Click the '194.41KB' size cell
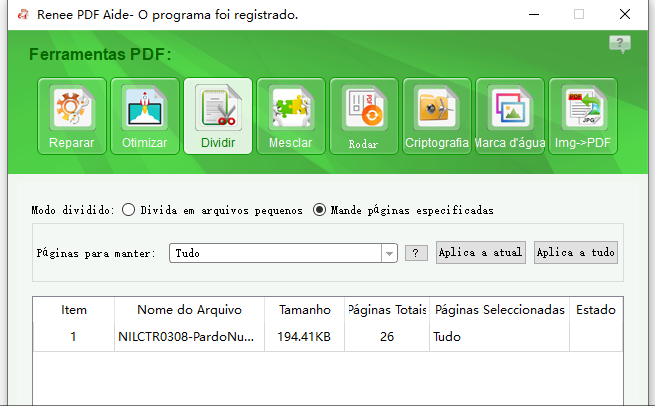Screen dimensions: 655x406 (304, 337)
